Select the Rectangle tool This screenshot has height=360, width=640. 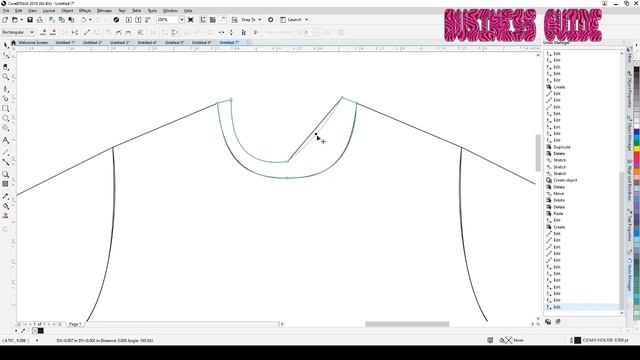coord(6,109)
